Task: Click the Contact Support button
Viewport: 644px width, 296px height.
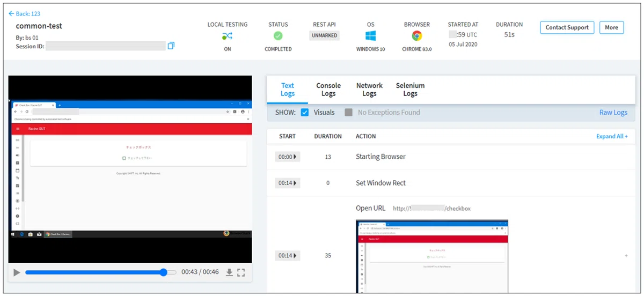Action: coord(567,27)
